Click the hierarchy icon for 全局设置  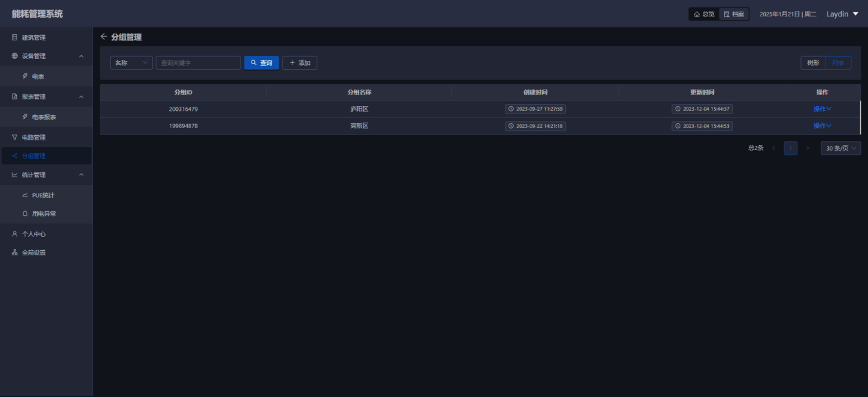(14, 253)
